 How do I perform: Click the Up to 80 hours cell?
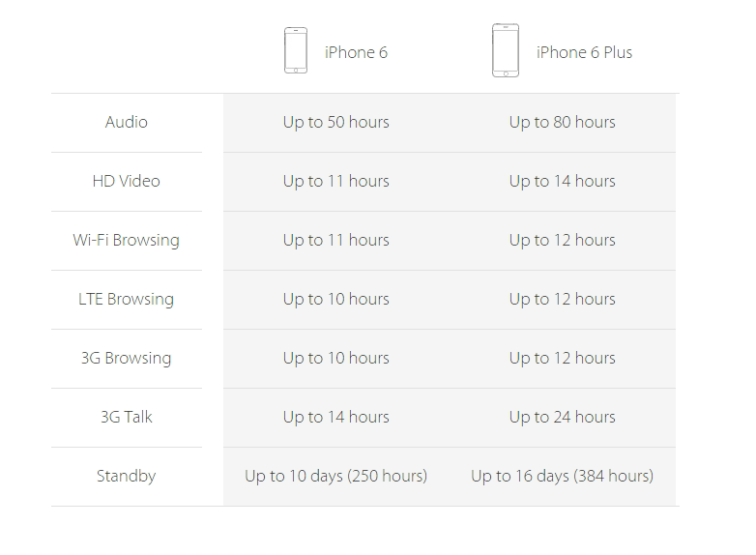pyautogui.click(x=563, y=122)
